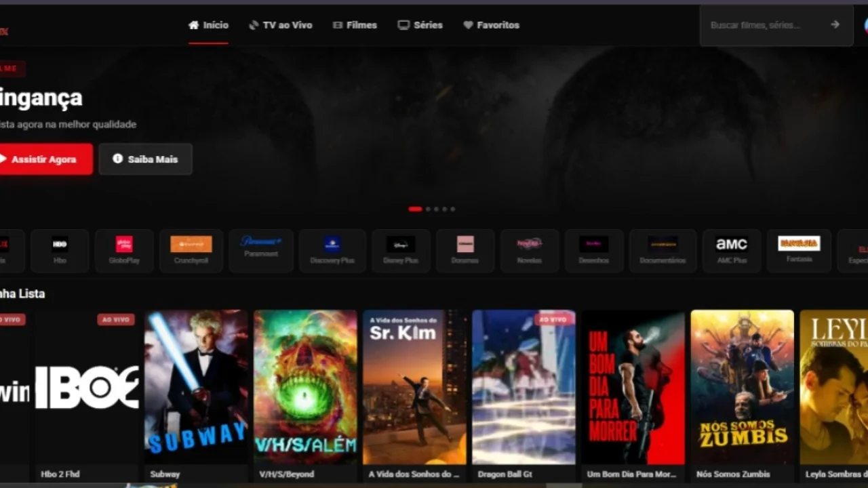This screenshot has height=488, width=868.
Task: Browse the Desenhos category
Action: point(594,251)
